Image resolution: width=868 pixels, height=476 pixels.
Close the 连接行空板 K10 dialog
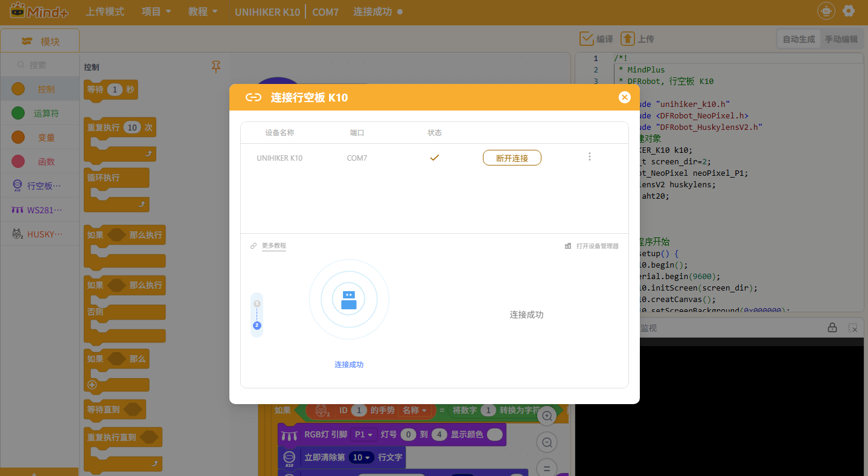[624, 97]
